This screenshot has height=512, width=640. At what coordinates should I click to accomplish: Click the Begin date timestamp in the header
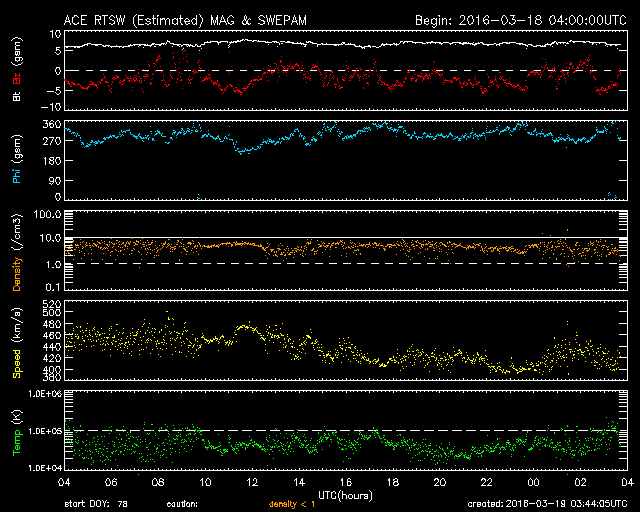click(519, 19)
